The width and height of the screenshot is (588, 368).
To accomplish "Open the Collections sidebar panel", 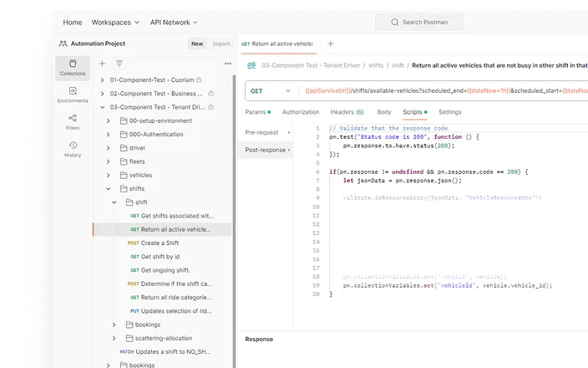I will (x=73, y=68).
